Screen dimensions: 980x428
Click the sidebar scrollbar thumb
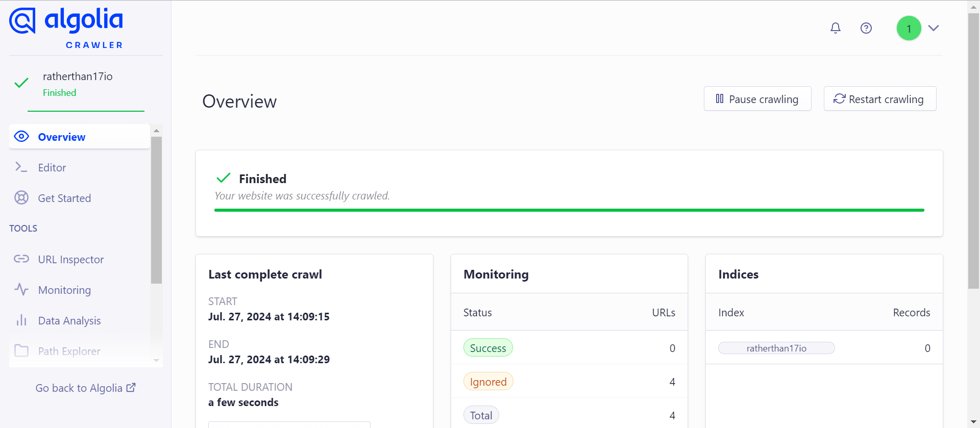pyautogui.click(x=156, y=210)
